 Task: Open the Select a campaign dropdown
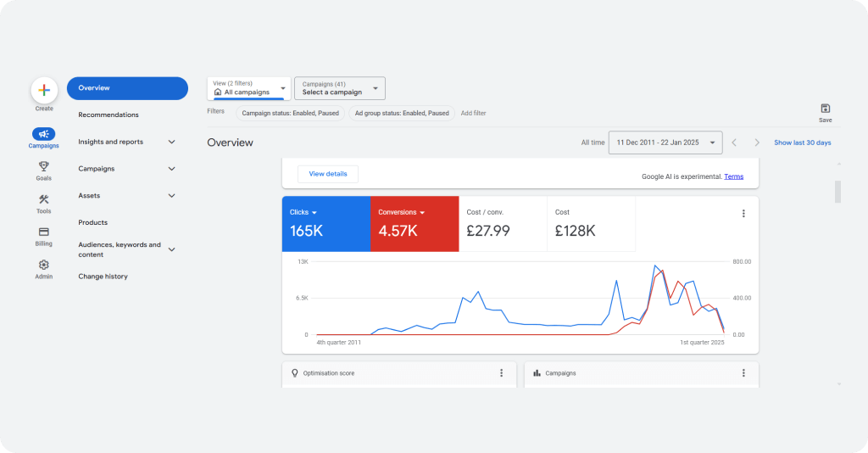pyautogui.click(x=340, y=88)
